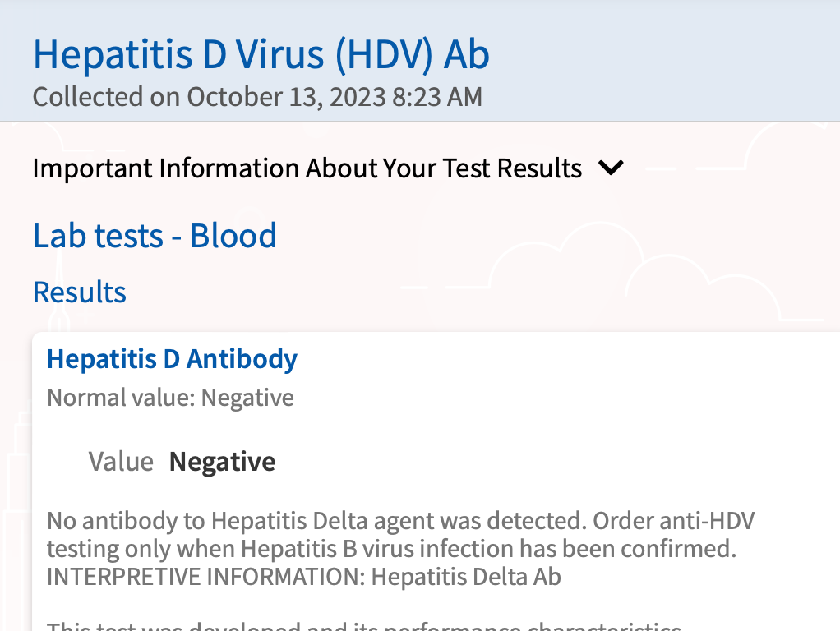Select the bold Negative result value

coord(222,462)
